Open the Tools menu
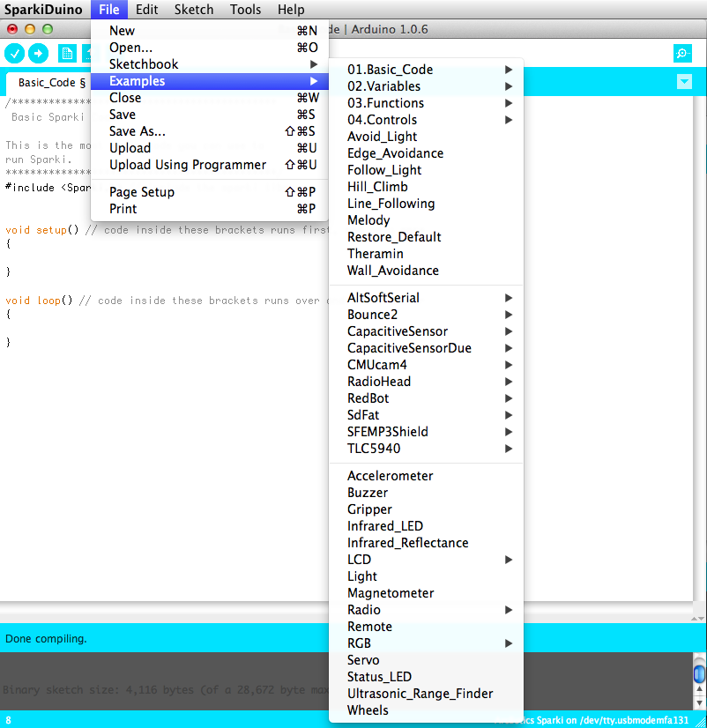The width and height of the screenshot is (707, 728). coord(245,10)
